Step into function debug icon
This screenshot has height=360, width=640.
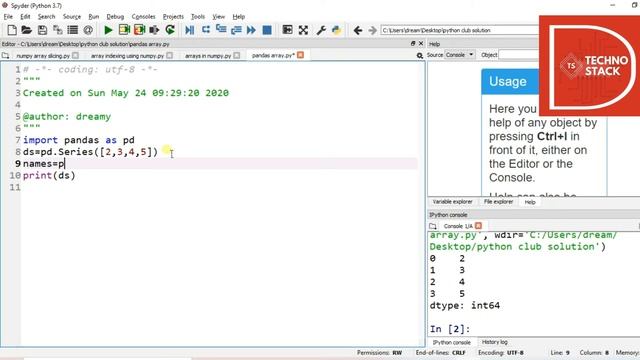click(221, 29)
